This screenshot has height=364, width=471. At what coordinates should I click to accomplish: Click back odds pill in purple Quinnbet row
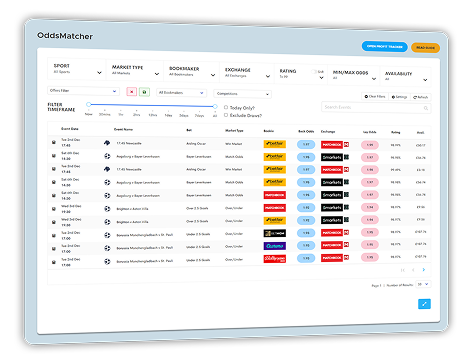click(x=306, y=246)
